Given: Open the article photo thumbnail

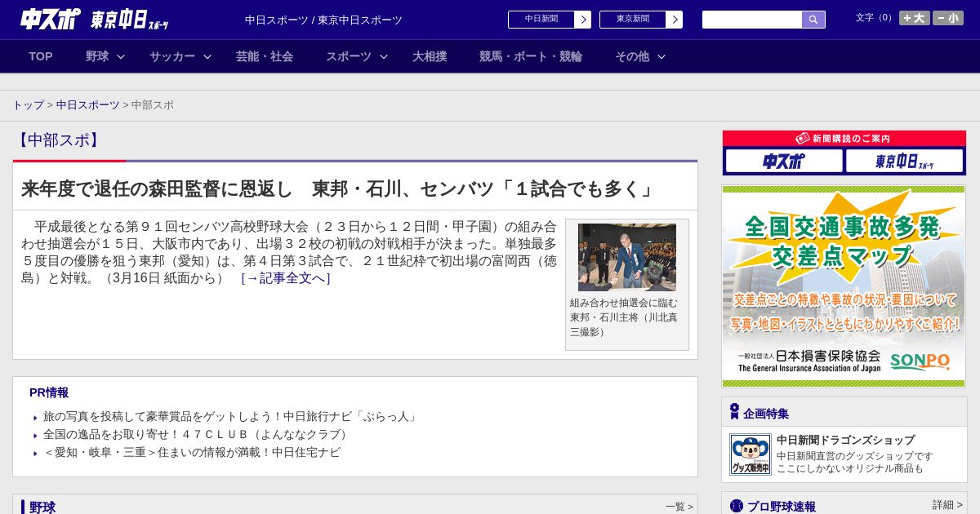Looking at the screenshot, I should pos(626,257).
